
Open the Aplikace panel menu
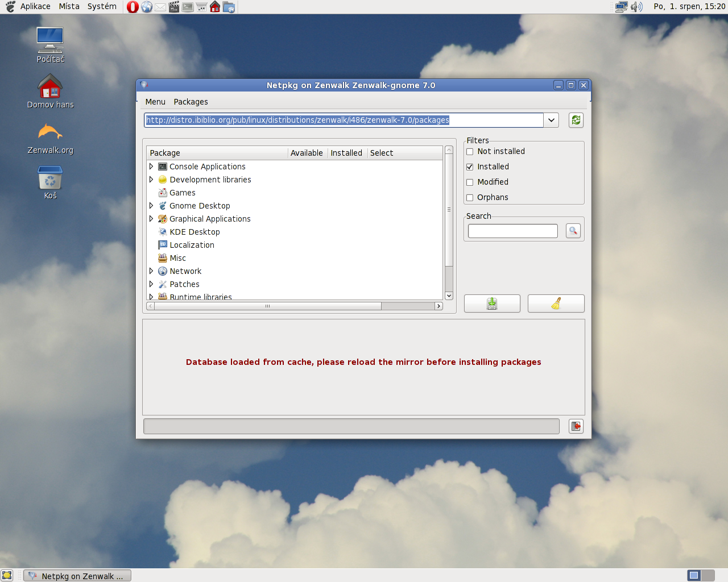(35, 6)
